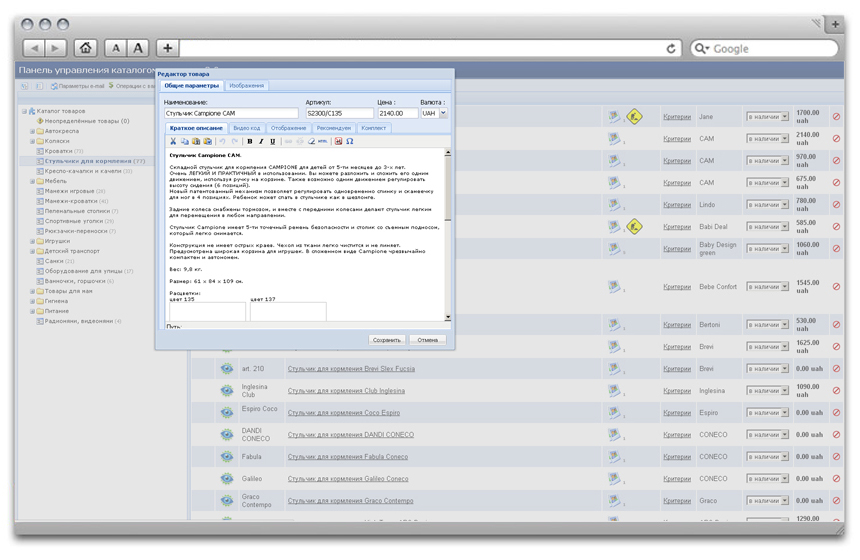Viewport: 860px width, 560px height.
Task: Toggle Underline in the editor toolbar
Action: point(272,142)
